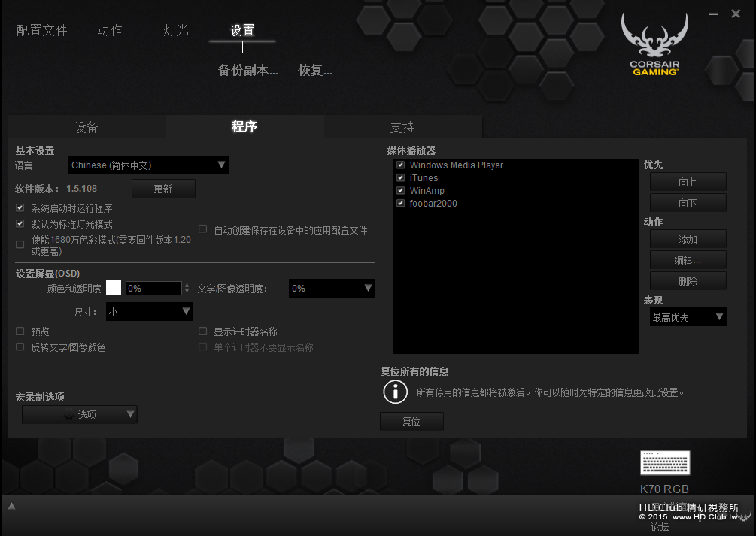Open the 尺寸 size dropdown showing 小

[x=150, y=311]
